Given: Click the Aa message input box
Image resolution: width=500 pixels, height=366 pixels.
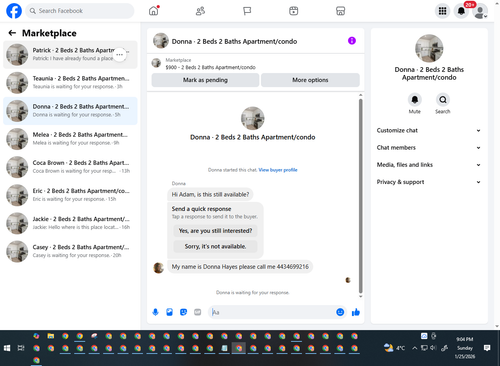Looking at the screenshot, I should click(272, 312).
